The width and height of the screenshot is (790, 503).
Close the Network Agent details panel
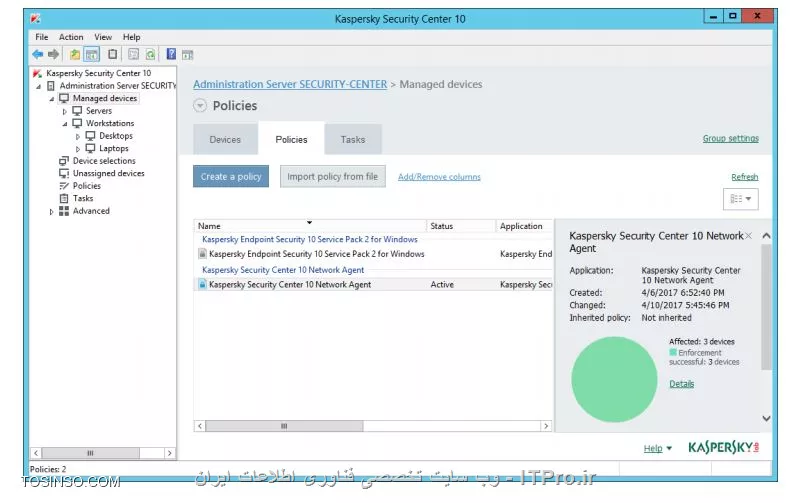coord(749,235)
